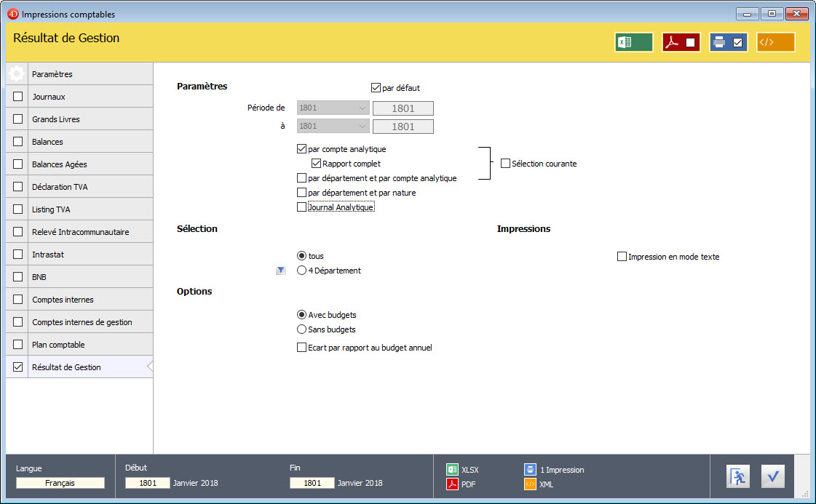This screenshot has width=816, height=504.
Task: Click the Langue field showing Français
Action: coord(60,483)
